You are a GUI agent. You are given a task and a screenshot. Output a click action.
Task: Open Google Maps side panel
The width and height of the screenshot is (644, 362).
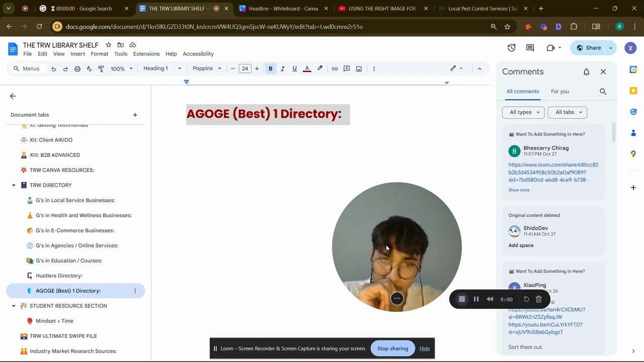(633, 154)
